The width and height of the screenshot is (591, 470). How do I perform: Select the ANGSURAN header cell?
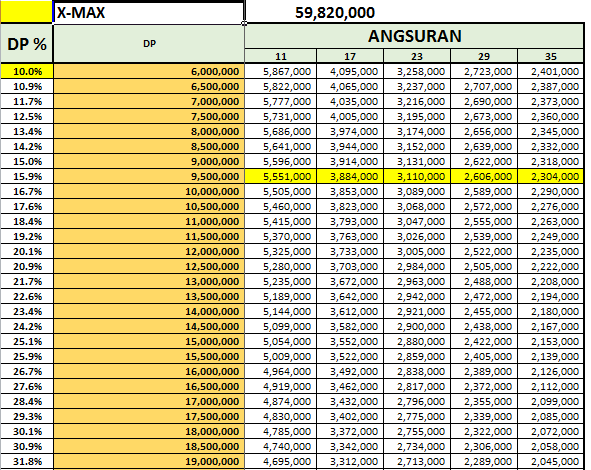414,36
